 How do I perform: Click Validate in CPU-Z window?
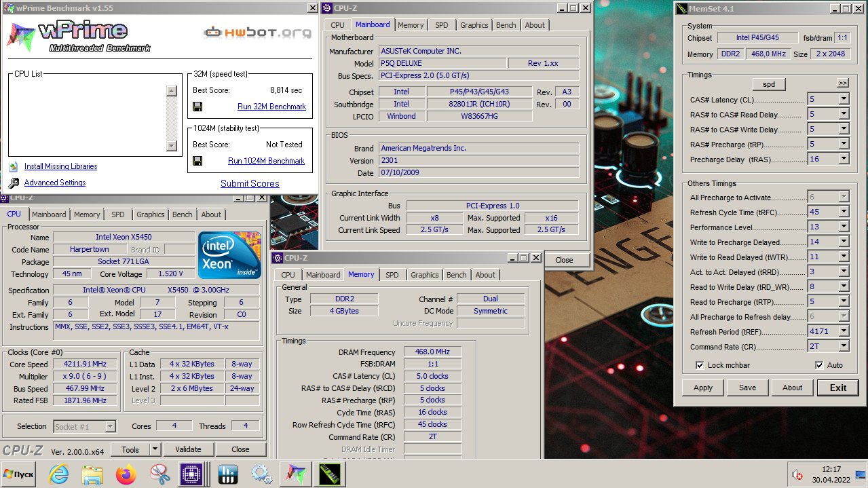[x=188, y=449]
